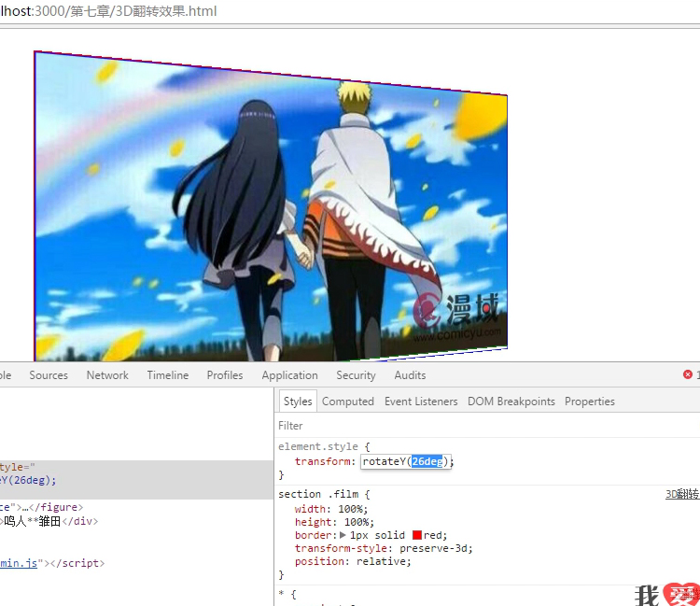Viewport: 700px width, 606px height.
Task: Edit the width 100% value
Action: (350, 509)
